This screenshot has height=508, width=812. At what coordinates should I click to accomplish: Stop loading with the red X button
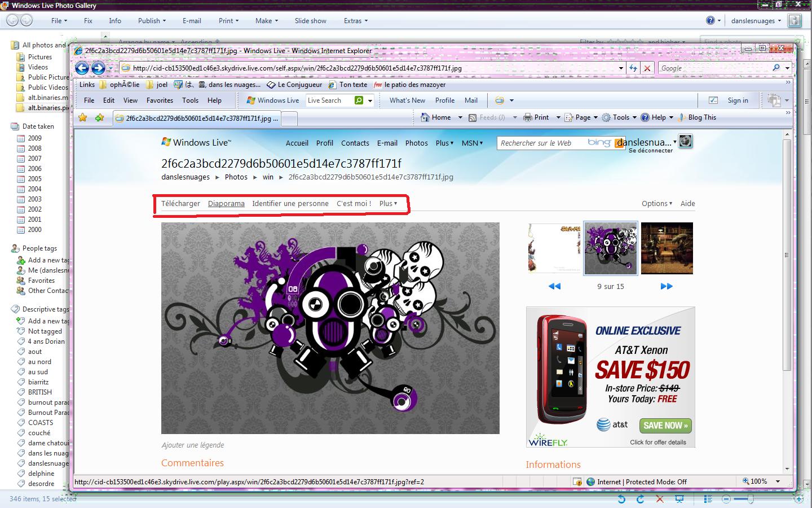(x=647, y=68)
